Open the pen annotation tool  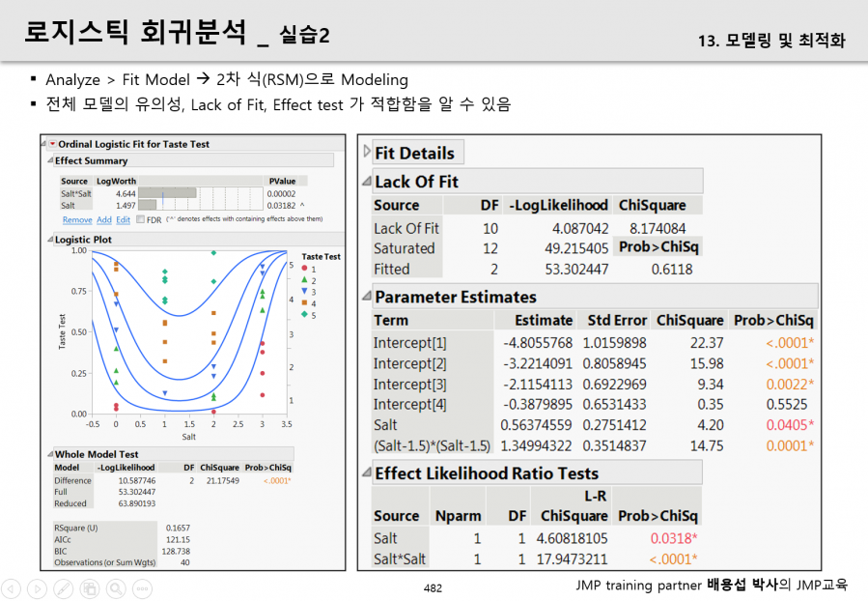tap(63, 588)
